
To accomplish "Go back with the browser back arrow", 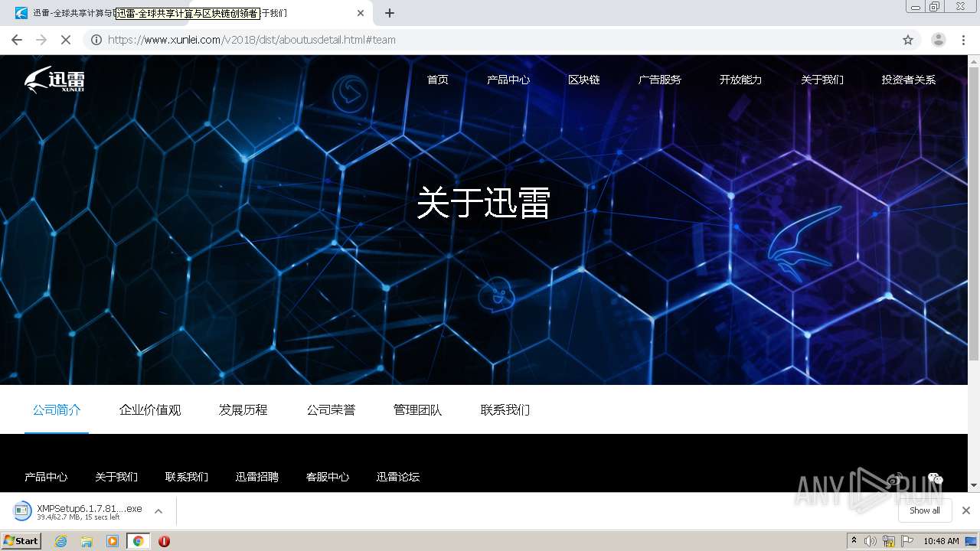I will point(17,40).
